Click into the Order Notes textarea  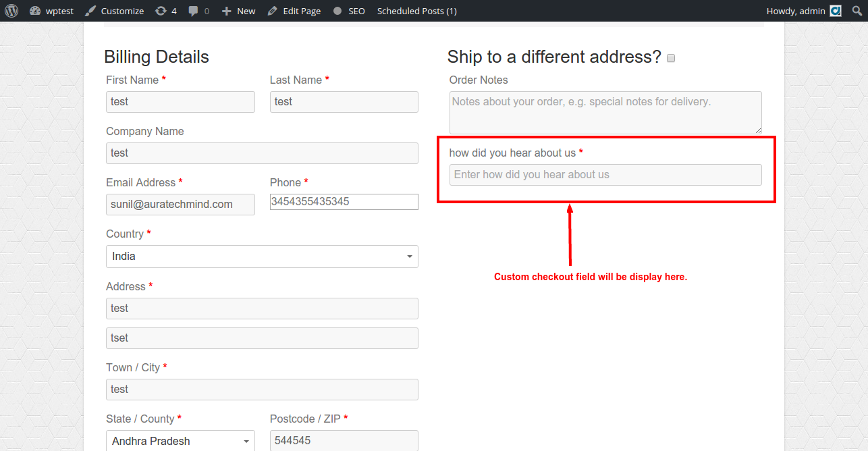[605, 113]
